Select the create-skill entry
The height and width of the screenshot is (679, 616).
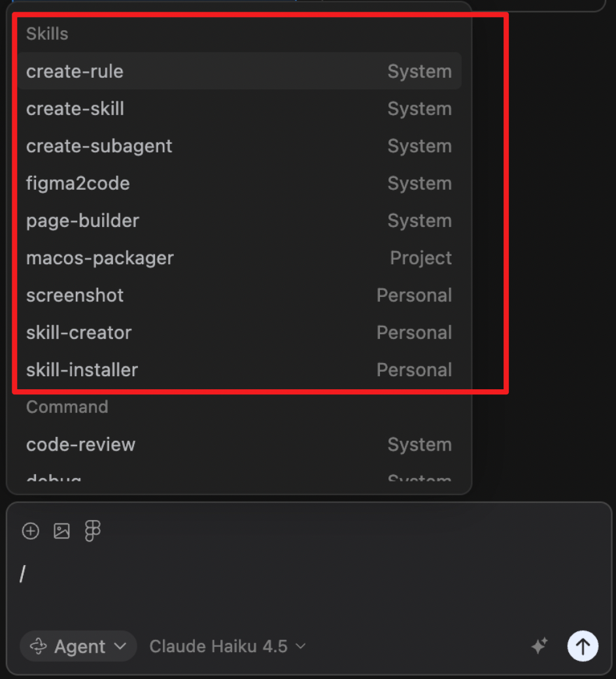click(x=239, y=109)
